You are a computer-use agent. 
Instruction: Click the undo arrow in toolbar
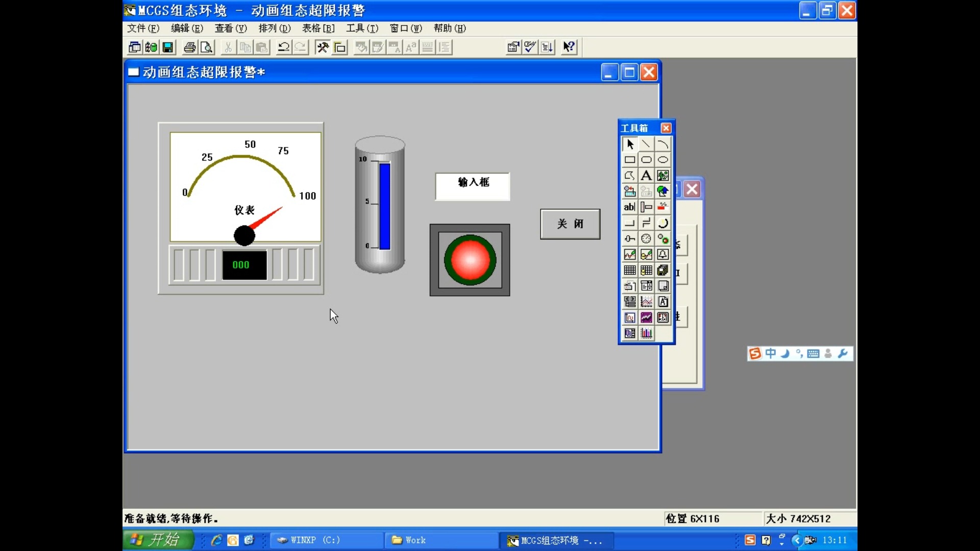click(283, 47)
